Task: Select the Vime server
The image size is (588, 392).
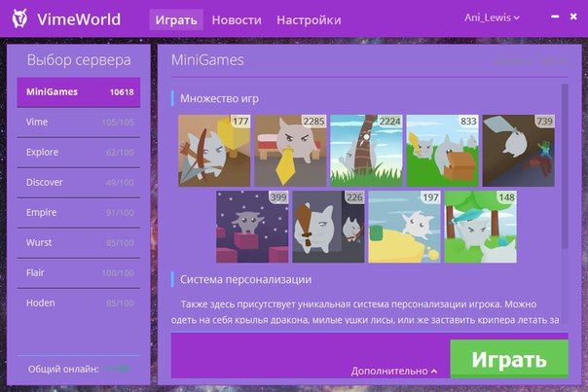Action: coord(79,123)
